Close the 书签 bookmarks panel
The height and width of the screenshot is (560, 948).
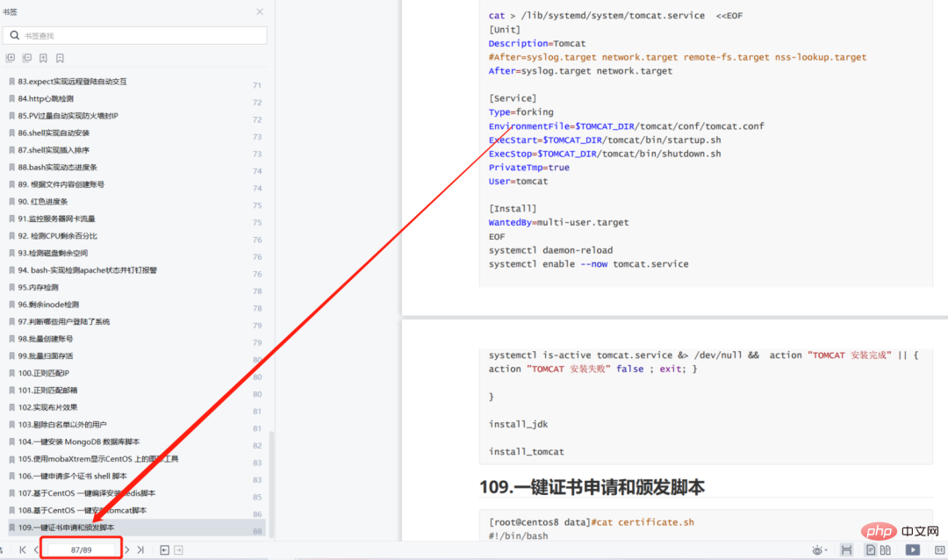pyautogui.click(x=259, y=11)
